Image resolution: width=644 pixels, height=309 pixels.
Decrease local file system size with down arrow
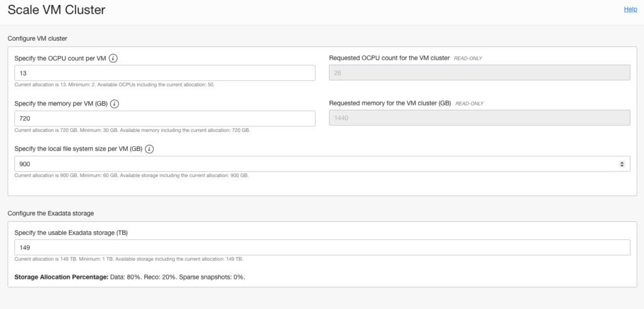622,166
